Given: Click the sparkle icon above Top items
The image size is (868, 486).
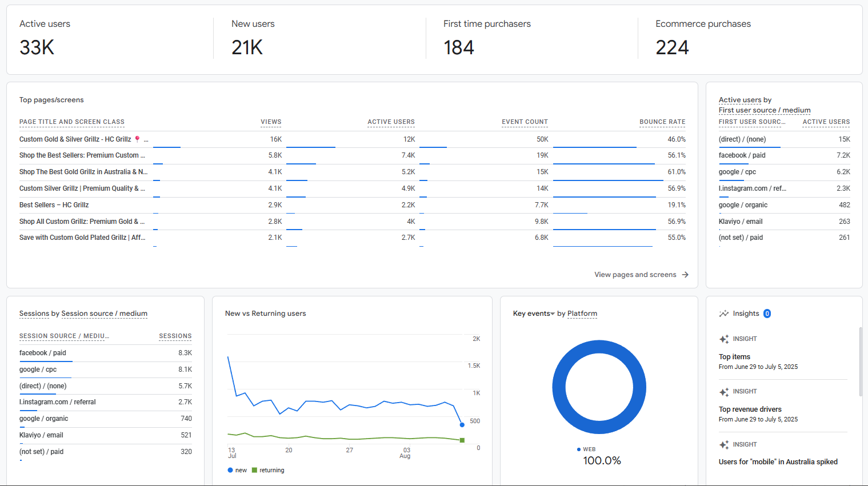Looking at the screenshot, I should click(724, 339).
